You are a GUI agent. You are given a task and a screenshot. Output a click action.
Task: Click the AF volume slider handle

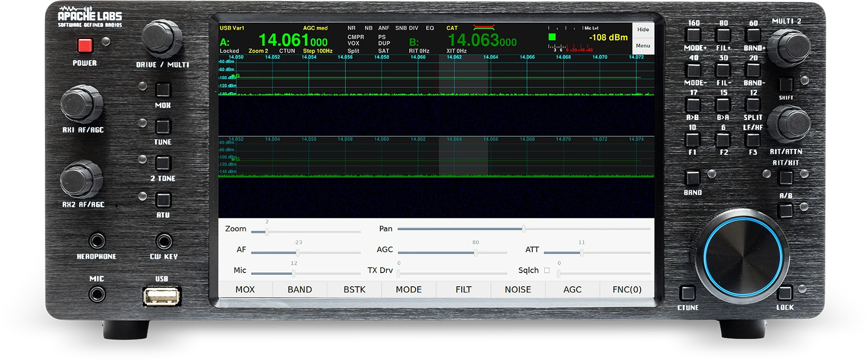click(297, 252)
